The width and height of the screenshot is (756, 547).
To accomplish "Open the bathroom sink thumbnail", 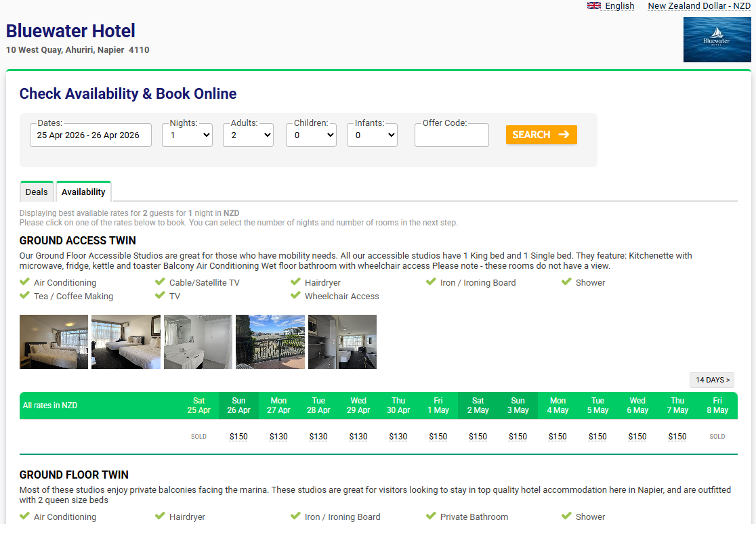I will tap(198, 342).
